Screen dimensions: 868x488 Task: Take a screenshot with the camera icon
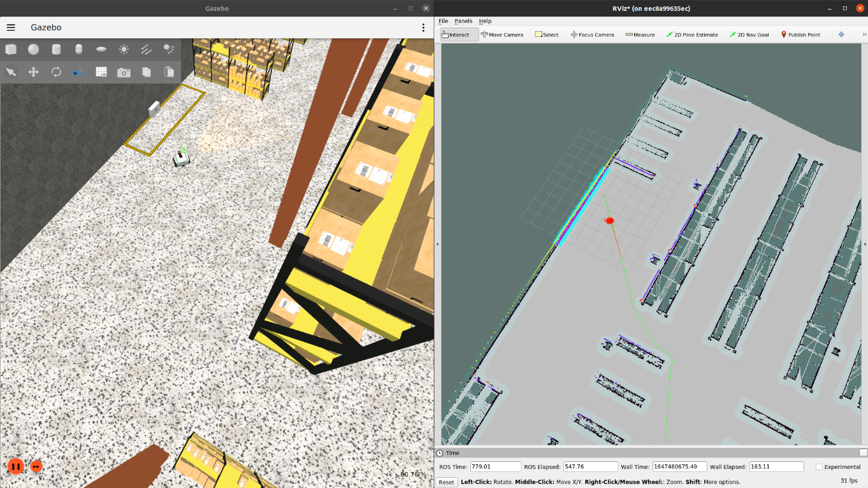pyautogui.click(x=124, y=73)
